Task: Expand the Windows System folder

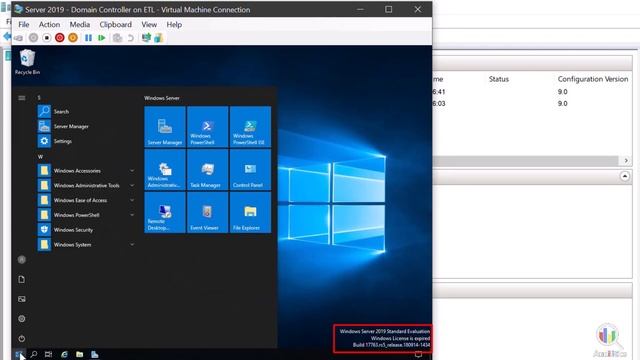Action: (86, 244)
